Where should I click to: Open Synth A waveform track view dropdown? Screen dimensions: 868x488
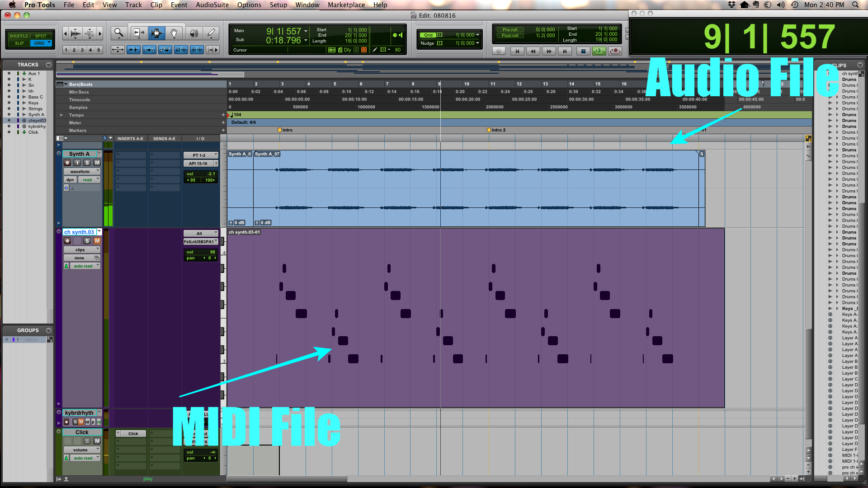click(82, 171)
